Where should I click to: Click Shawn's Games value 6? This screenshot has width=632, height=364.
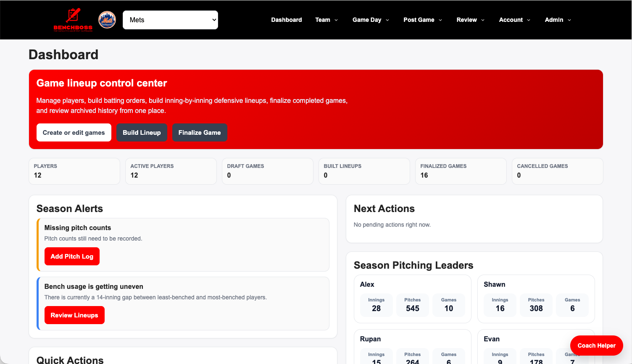572,309
